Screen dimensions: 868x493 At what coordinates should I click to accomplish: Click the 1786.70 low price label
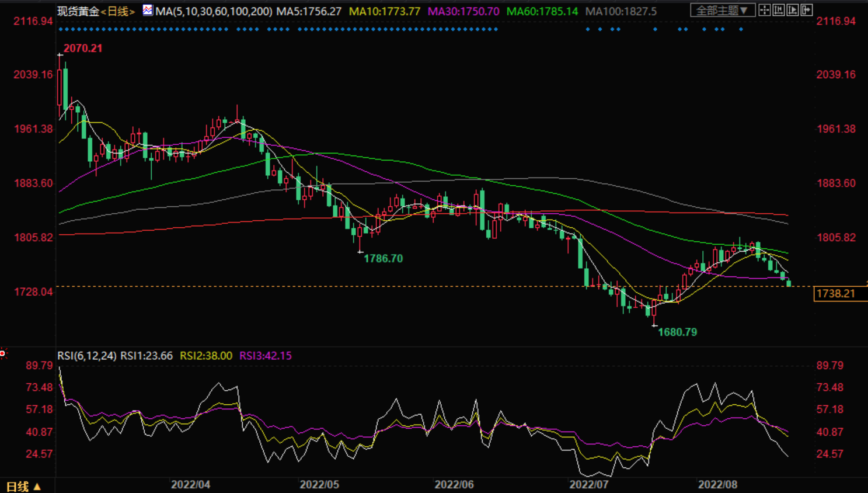pyautogui.click(x=383, y=258)
